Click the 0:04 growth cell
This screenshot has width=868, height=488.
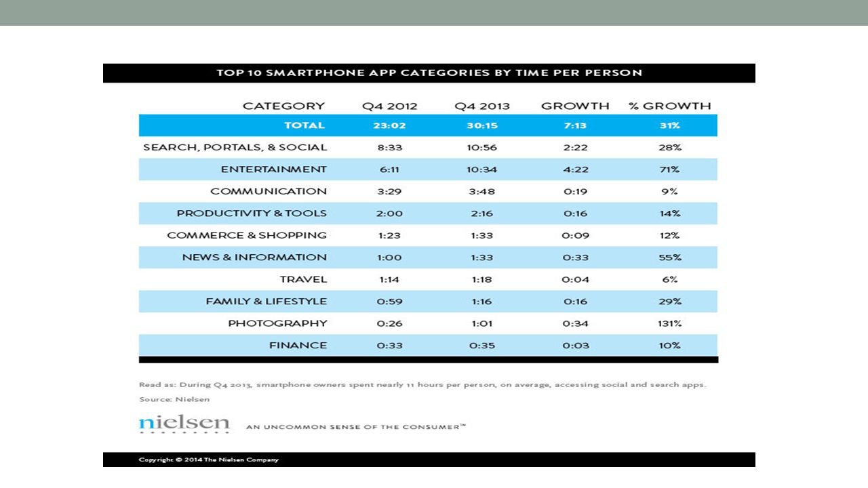click(576, 279)
